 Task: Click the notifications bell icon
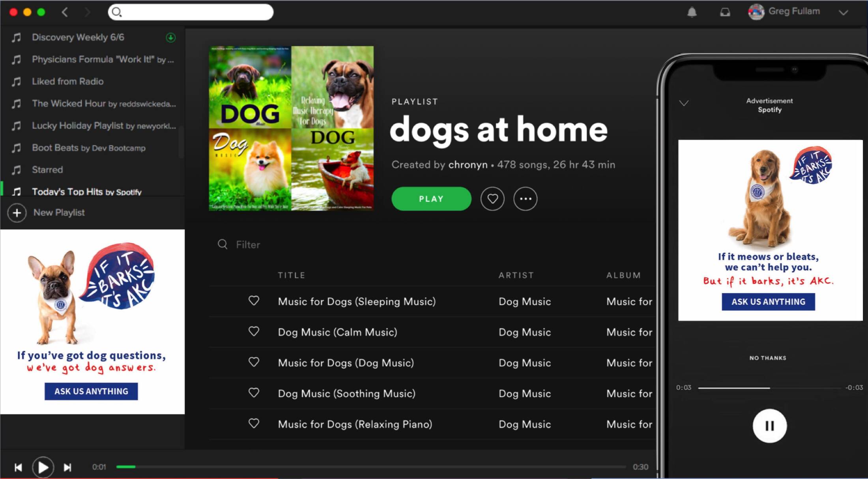692,12
